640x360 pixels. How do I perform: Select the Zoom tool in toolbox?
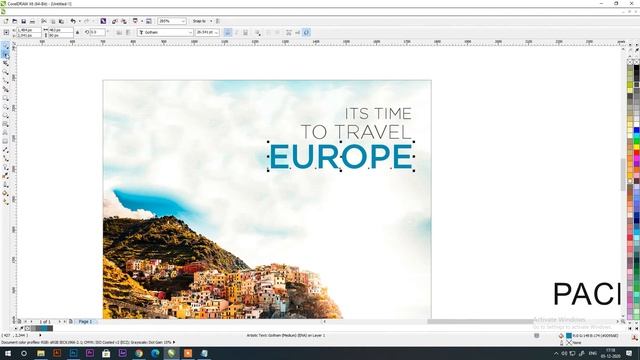(5, 72)
